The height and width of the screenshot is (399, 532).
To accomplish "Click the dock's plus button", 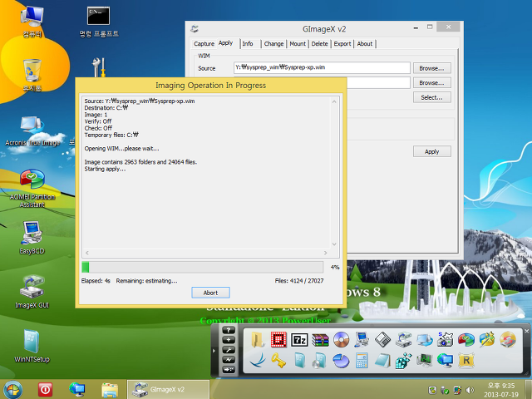I will pyautogui.click(x=229, y=340).
